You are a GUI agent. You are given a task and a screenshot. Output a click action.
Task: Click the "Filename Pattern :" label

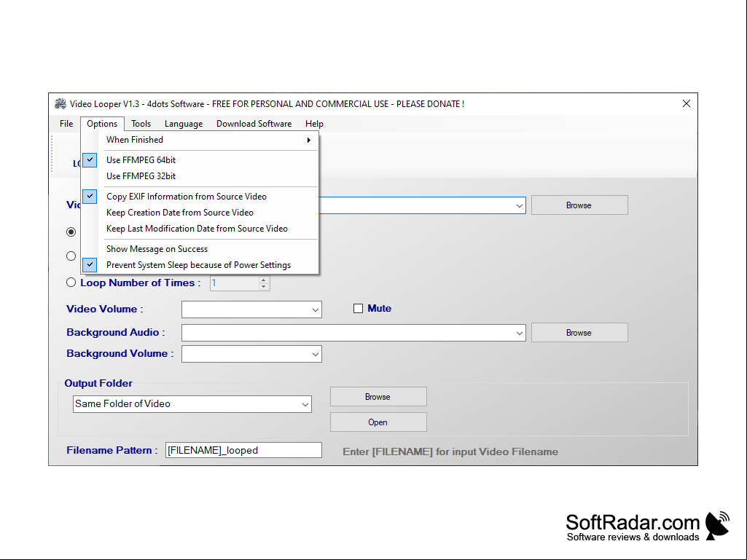[112, 451]
